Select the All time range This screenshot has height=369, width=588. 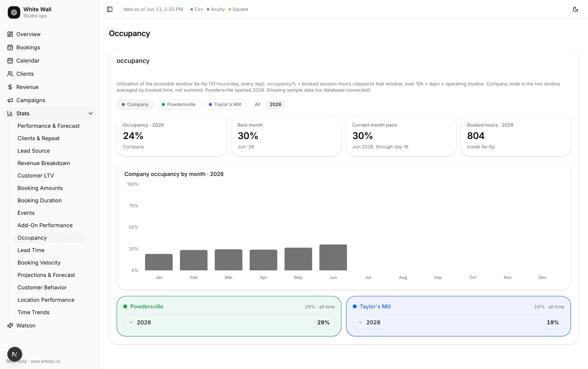click(257, 104)
